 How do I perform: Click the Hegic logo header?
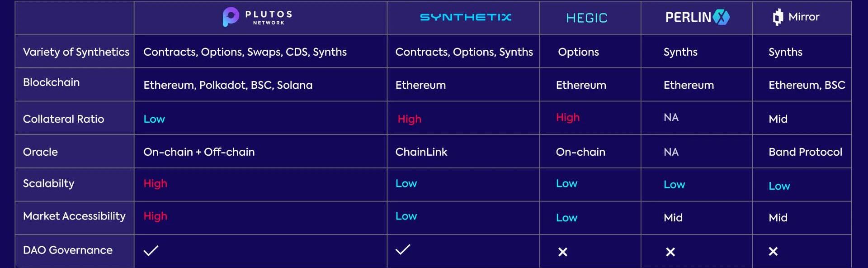[587, 18]
